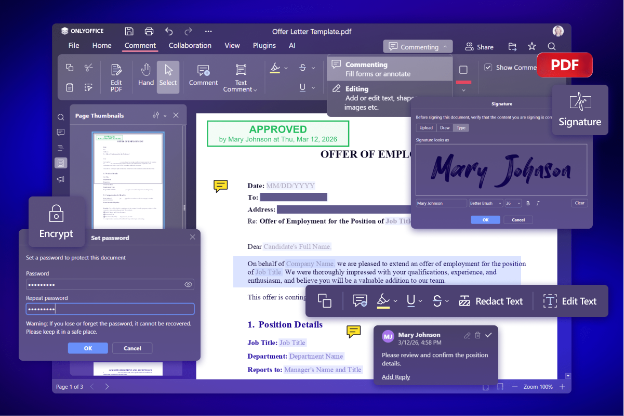
Task: Open the user profile avatar
Action: click(x=558, y=31)
